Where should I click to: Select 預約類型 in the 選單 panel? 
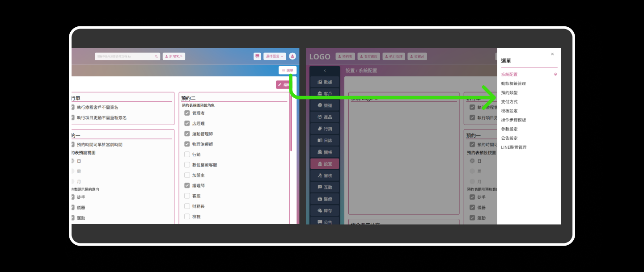point(509,93)
